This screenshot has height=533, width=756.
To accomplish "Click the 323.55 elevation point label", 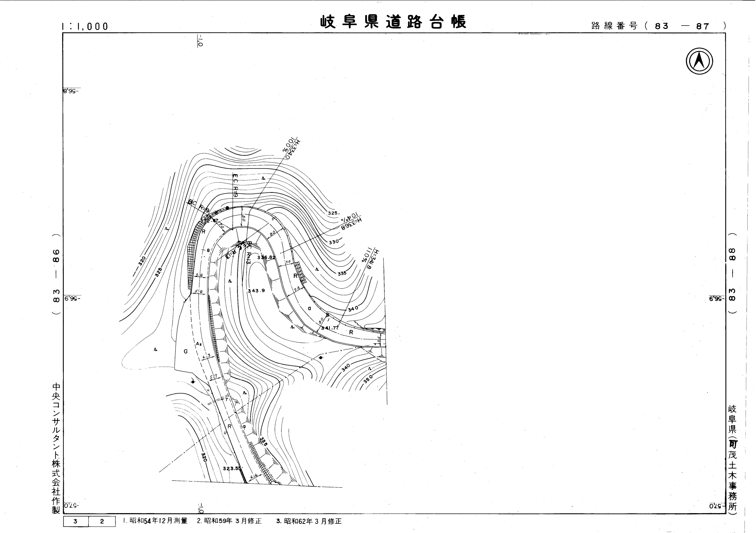I will click(232, 468).
